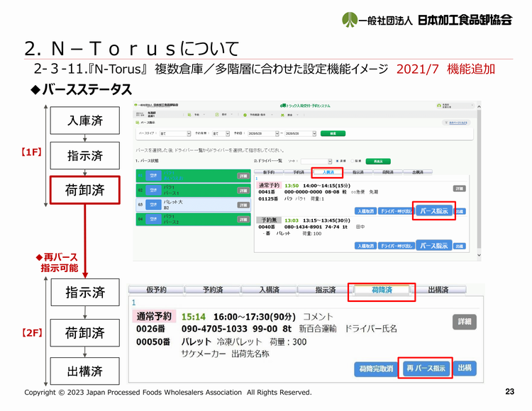Click the green 予約確認・指示 menu icon

(x=245, y=116)
